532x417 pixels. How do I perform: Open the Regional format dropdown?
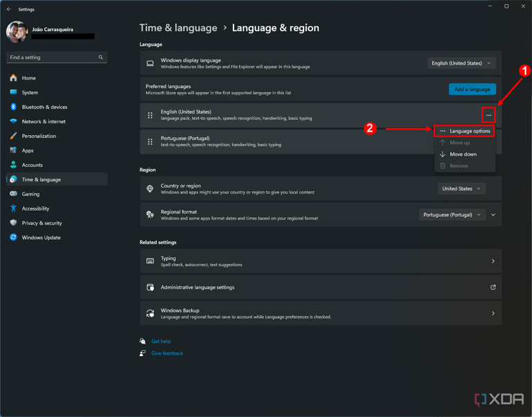pos(452,215)
